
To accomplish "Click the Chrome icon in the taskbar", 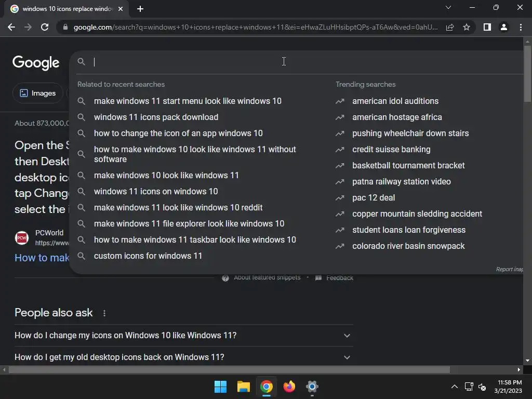I will tap(267, 387).
